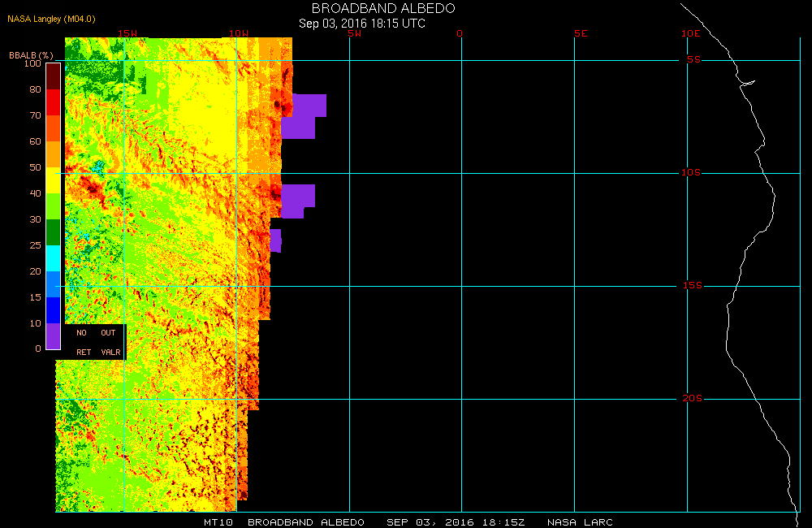
Task: Click the BBALB (%) legend heading
Action: pos(31,55)
